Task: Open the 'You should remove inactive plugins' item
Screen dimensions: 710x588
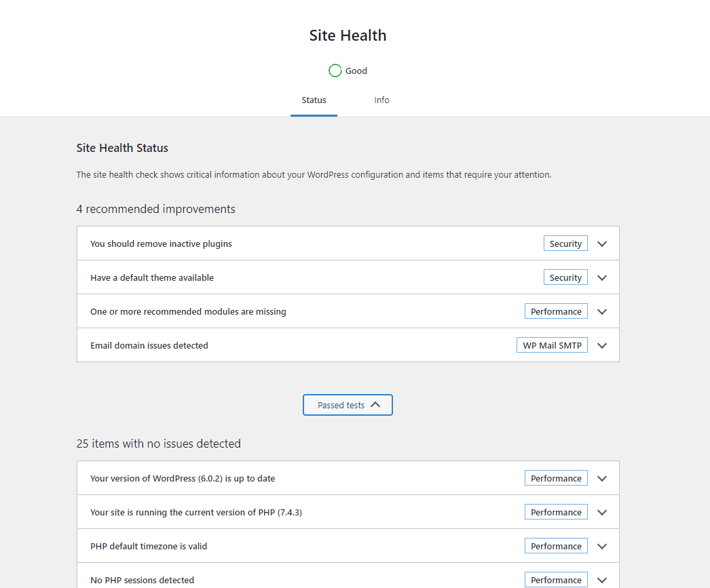Action: pyautogui.click(x=161, y=243)
